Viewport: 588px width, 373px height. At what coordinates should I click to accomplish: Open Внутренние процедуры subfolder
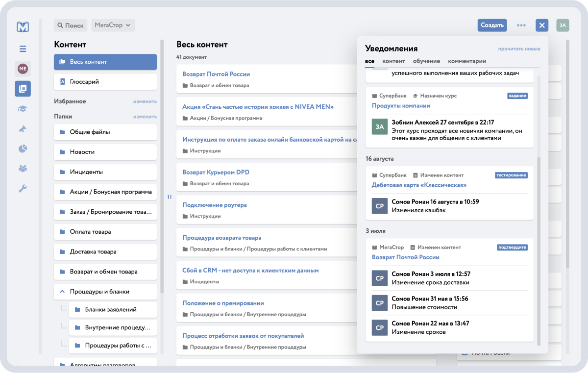113,327
